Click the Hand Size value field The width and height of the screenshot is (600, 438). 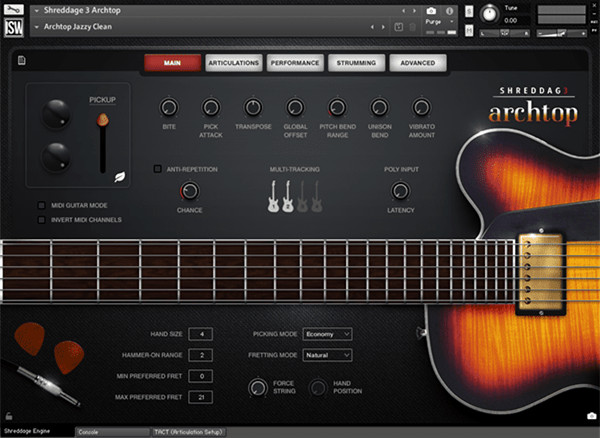tap(200, 333)
